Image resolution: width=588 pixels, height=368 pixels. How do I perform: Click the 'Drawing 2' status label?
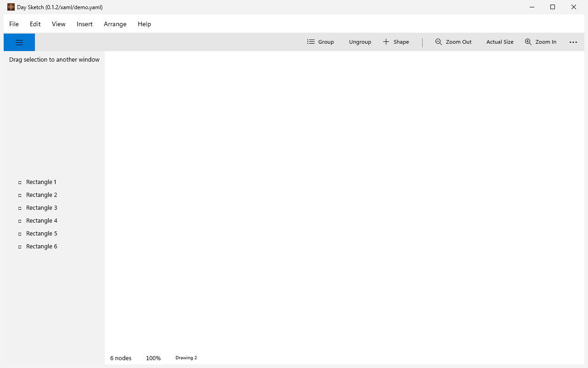[186, 357]
